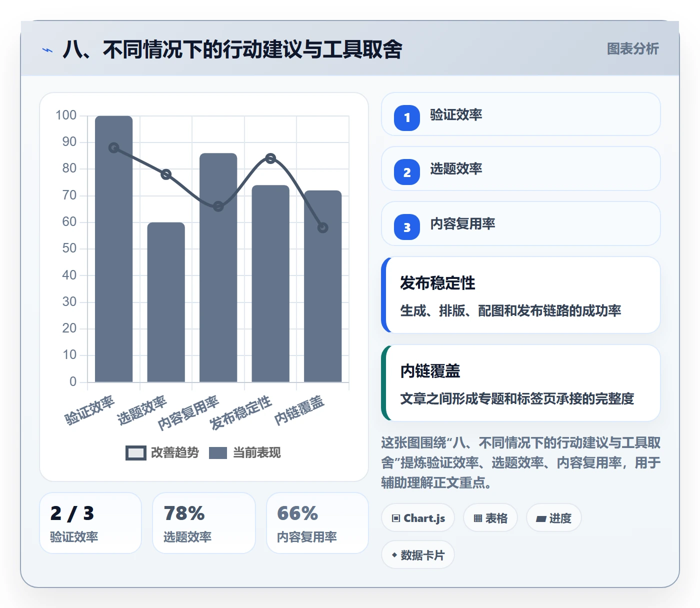
Task: Click the 内链覆盖 bar in the chart
Action: [x=323, y=286]
